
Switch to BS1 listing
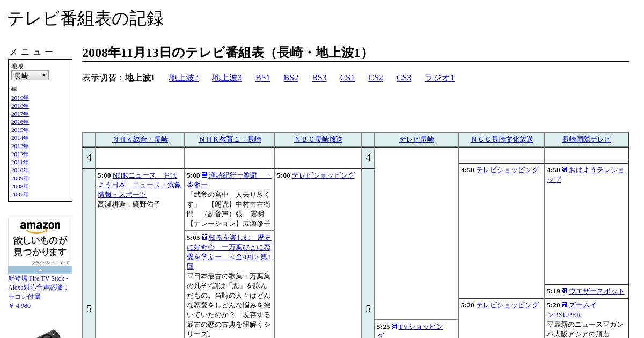[263, 78]
